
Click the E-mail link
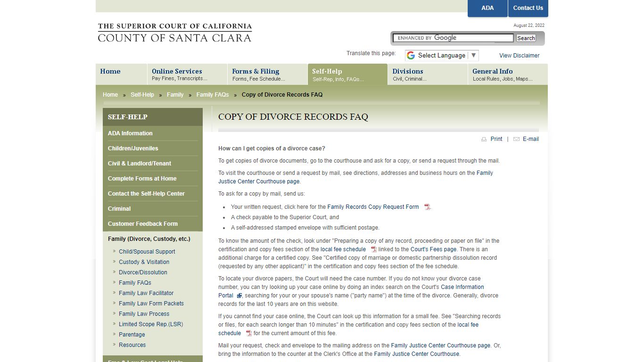[x=530, y=139]
